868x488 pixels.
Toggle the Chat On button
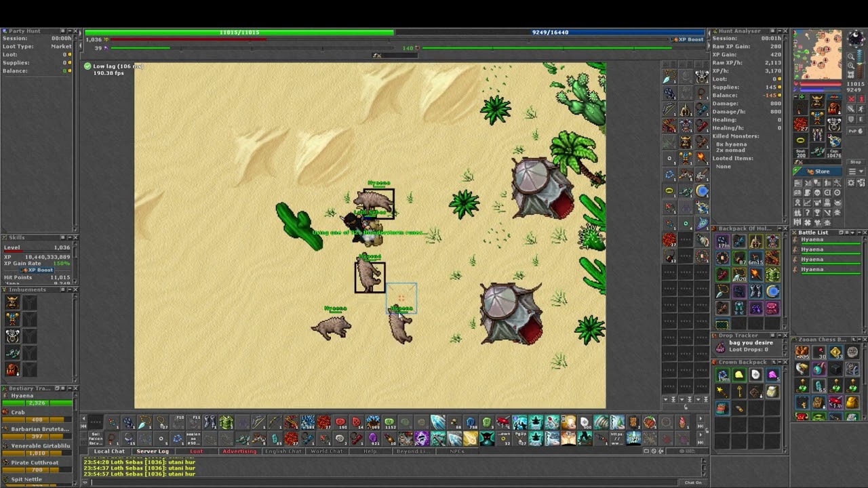tap(693, 483)
